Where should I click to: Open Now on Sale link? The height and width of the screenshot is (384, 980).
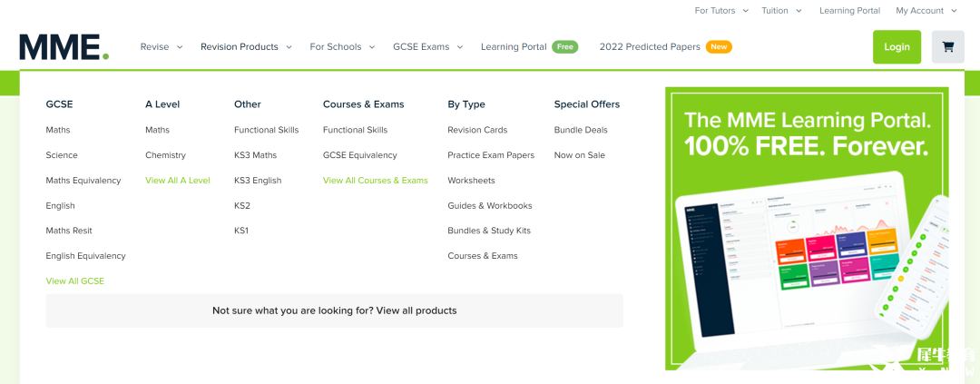pyautogui.click(x=579, y=155)
